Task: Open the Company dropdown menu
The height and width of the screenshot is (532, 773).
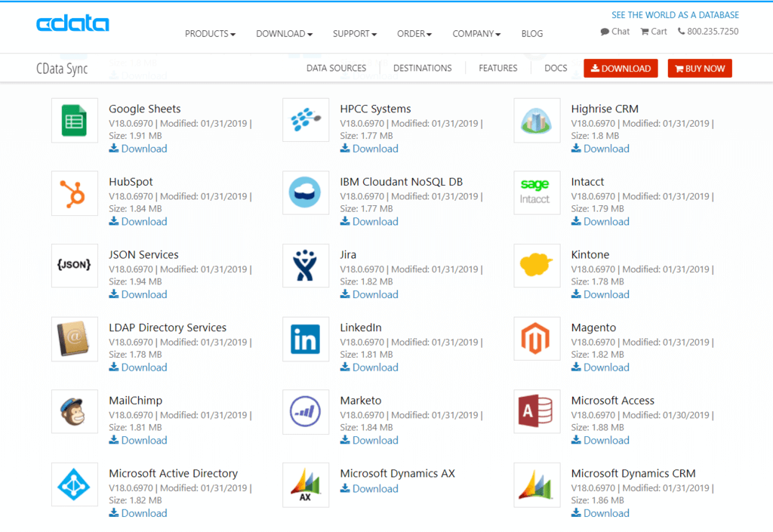Action: [476, 34]
